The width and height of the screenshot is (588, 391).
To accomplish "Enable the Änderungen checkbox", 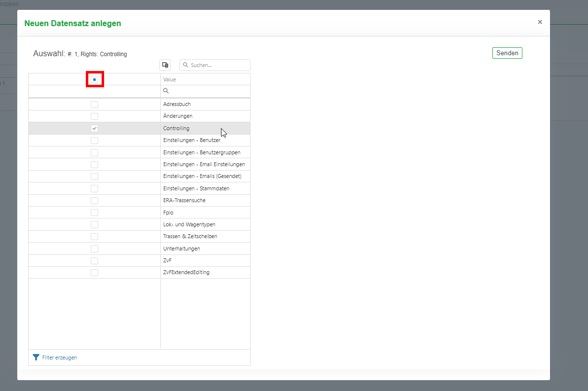I will [95, 116].
